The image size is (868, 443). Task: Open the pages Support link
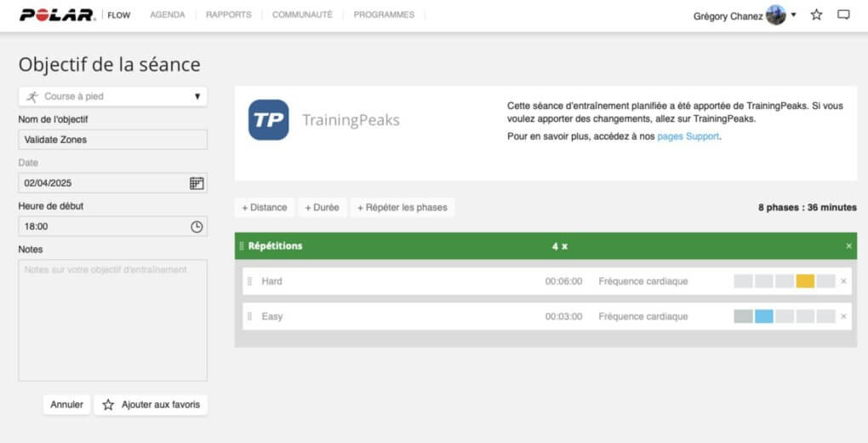[x=688, y=136]
